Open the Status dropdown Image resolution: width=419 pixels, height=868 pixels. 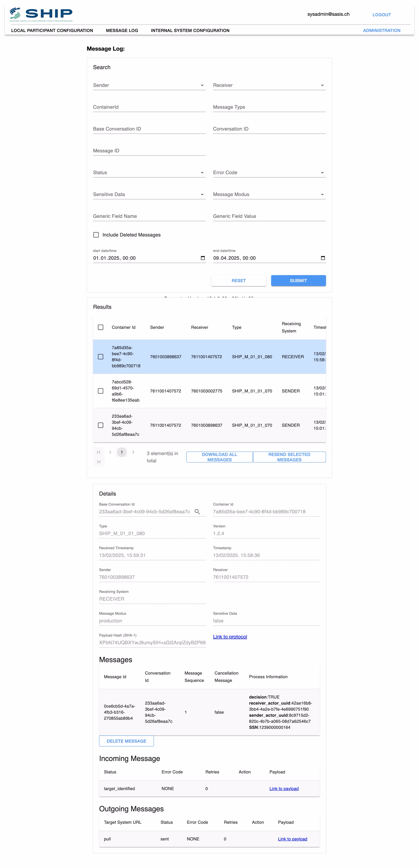coord(149,173)
